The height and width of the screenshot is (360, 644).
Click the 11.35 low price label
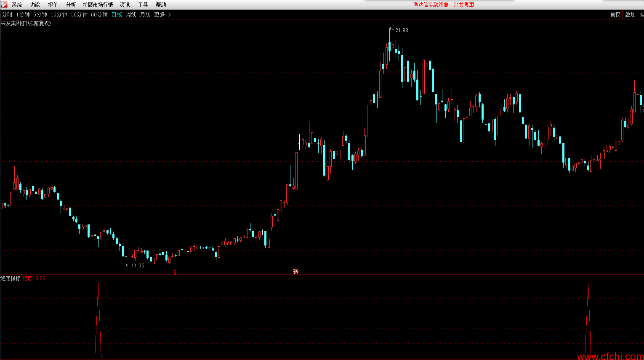[138, 266]
